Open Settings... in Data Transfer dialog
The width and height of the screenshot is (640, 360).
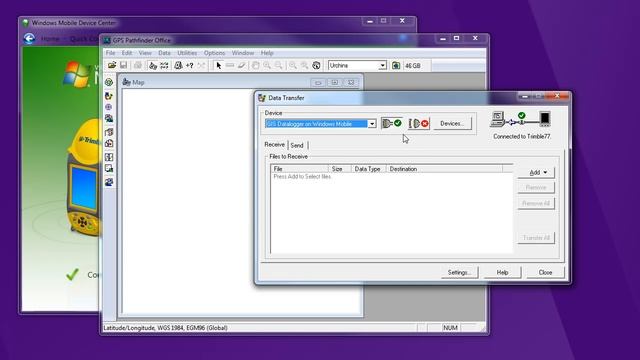[460, 272]
